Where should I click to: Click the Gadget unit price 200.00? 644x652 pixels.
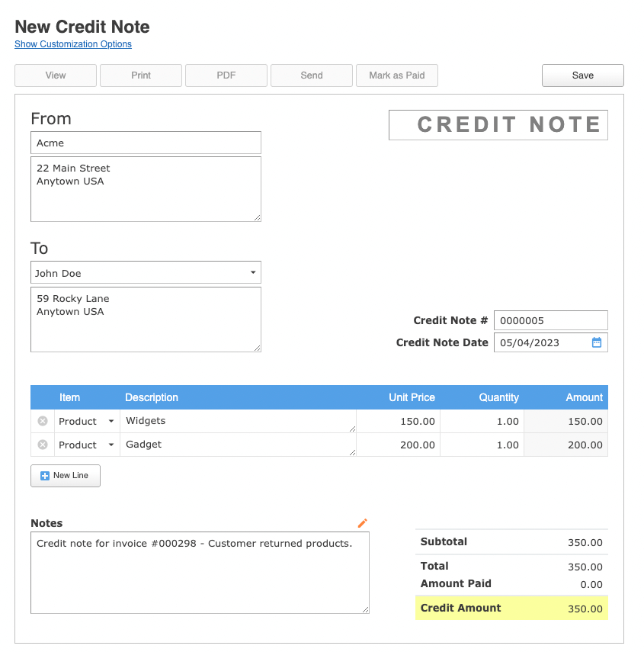point(398,445)
